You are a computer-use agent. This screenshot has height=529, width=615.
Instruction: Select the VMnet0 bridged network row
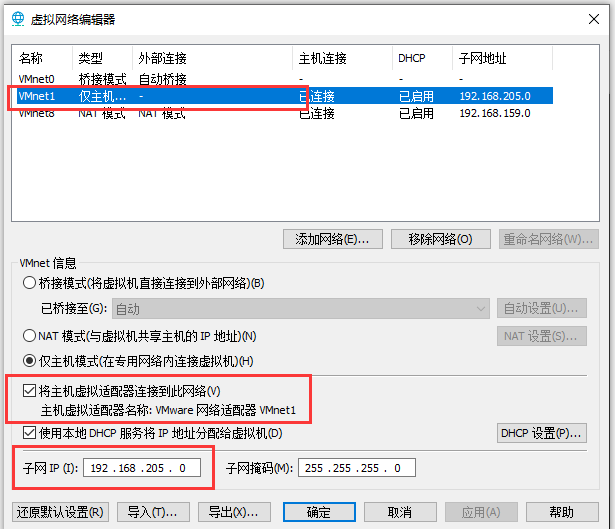[x=150, y=78]
